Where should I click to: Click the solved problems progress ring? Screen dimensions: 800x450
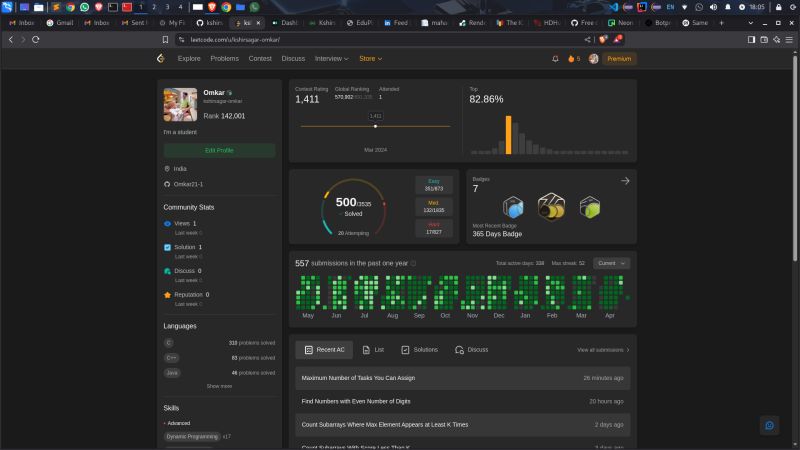click(353, 207)
